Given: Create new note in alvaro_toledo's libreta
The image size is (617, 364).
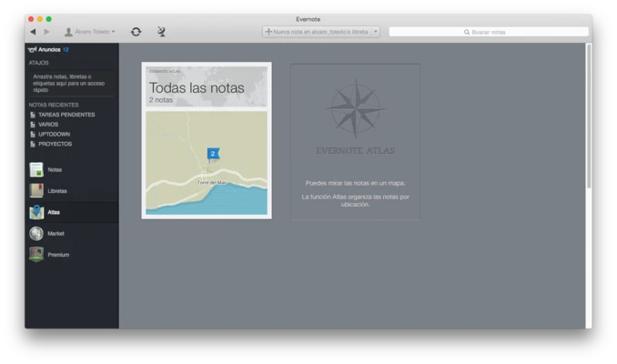Looking at the screenshot, I should (x=317, y=32).
